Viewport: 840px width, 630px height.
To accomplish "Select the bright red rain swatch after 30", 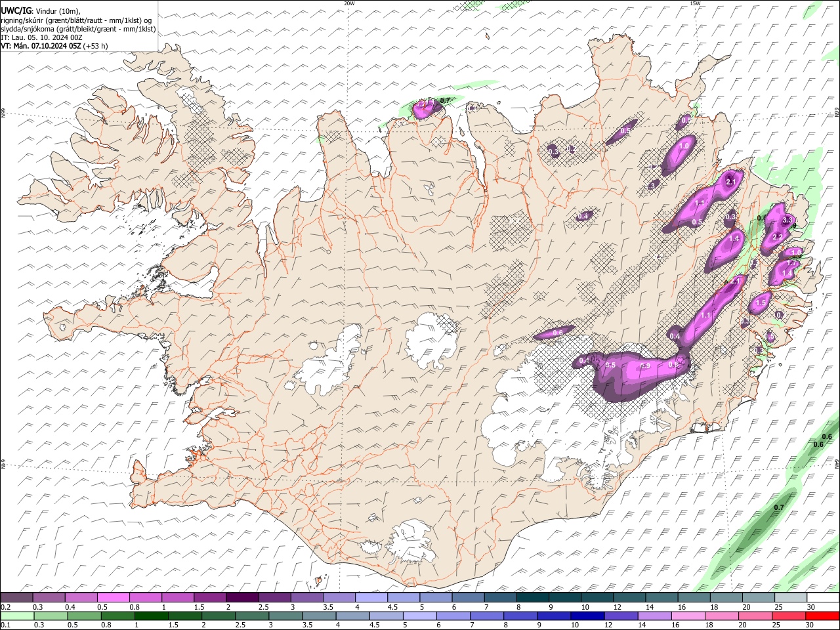I will (822, 616).
